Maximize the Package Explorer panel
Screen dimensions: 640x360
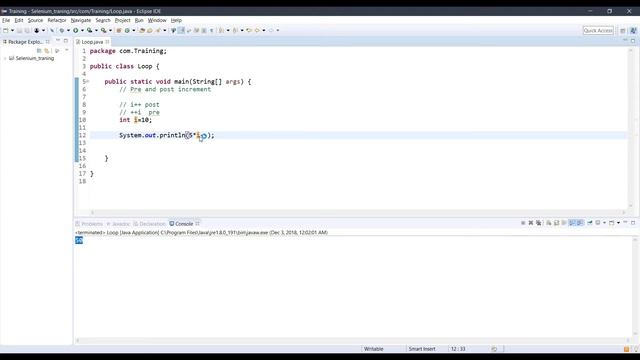tap(66, 40)
